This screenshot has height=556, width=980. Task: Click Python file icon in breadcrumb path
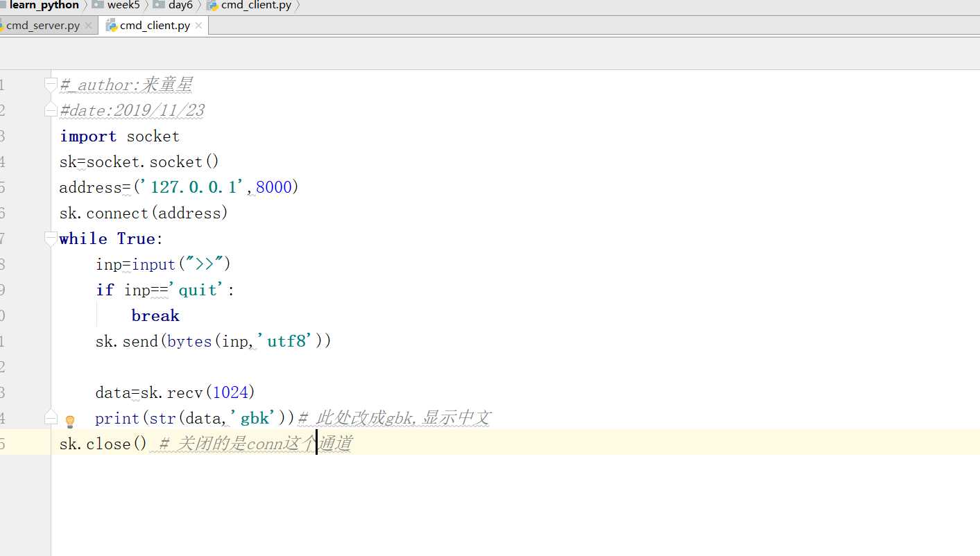[212, 5]
